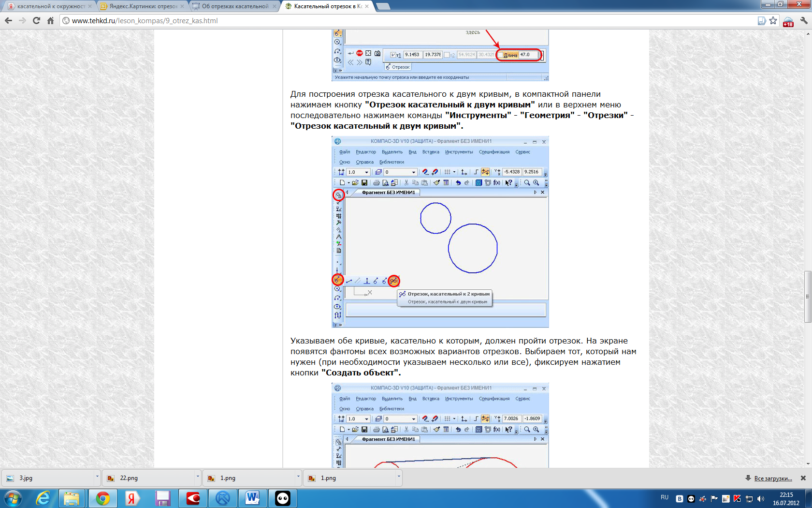Click the top screenshot showing 'Длина 47.0'
812x508 pixels.
click(x=440, y=55)
